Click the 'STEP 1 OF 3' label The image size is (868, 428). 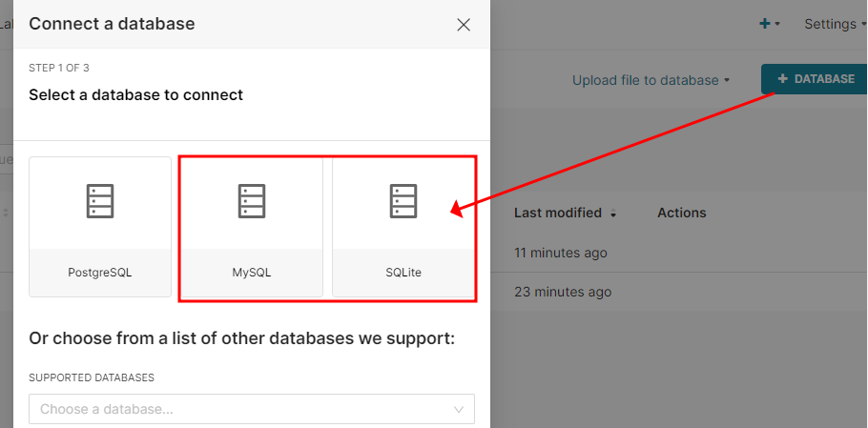click(59, 68)
